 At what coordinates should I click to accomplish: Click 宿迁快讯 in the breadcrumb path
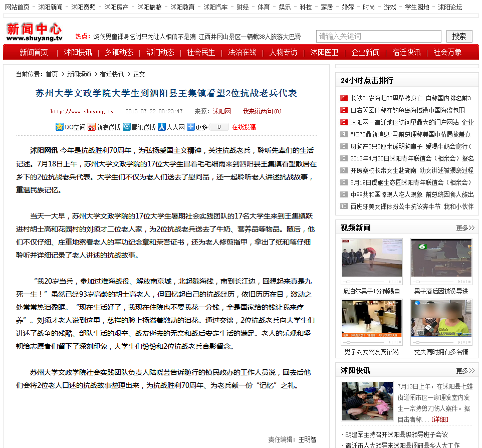112,74
